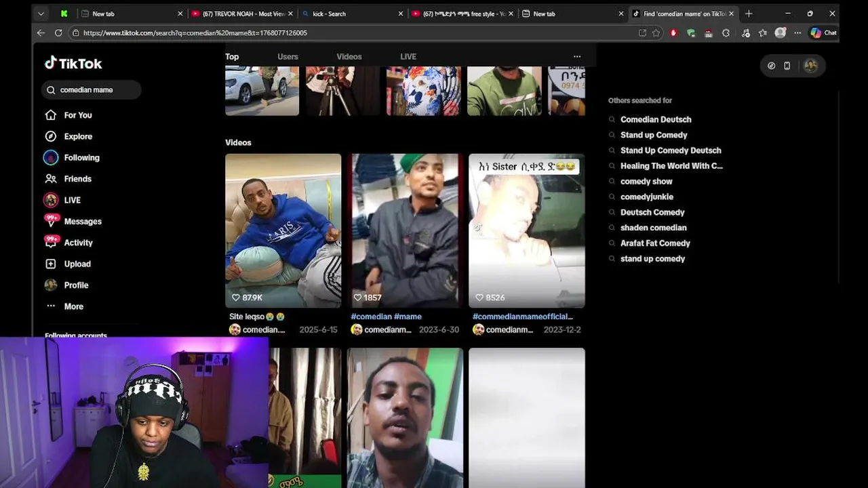Open author of the 2023-12-2 video
Viewport: 868px width, 488px height.
502,329
